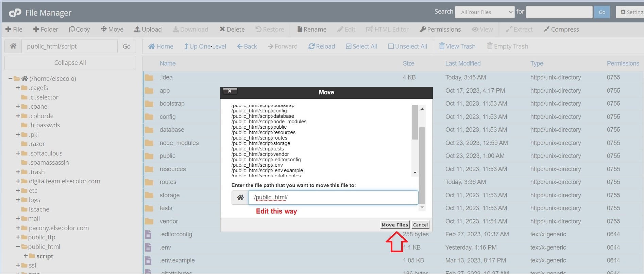Open Permissions from the toolbar

pyautogui.click(x=440, y=30)
